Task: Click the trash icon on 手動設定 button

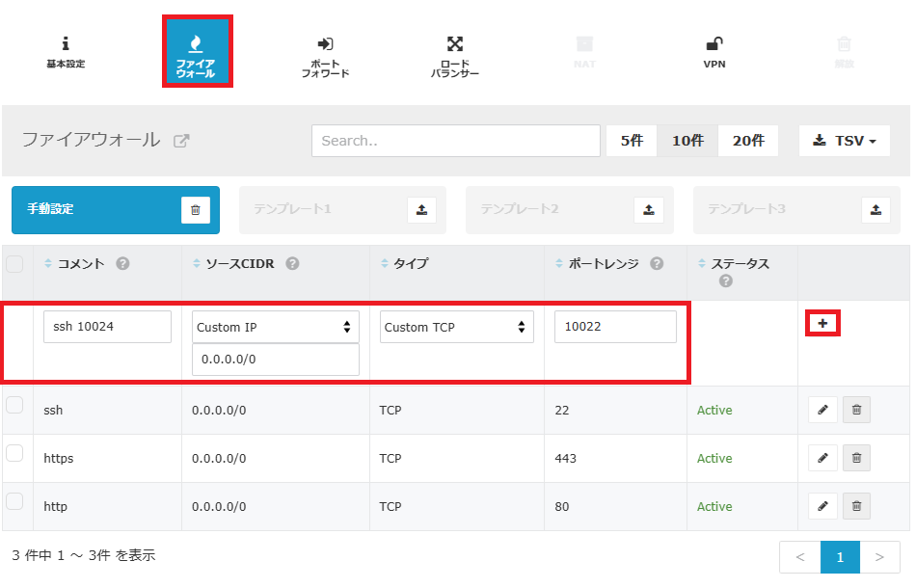Action: [x=195, y=209]
